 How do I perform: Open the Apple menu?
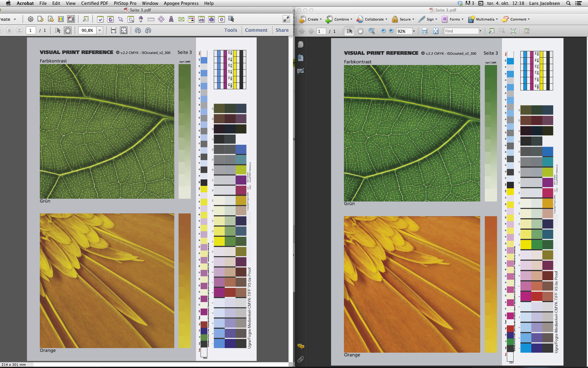tap(8, 3)
